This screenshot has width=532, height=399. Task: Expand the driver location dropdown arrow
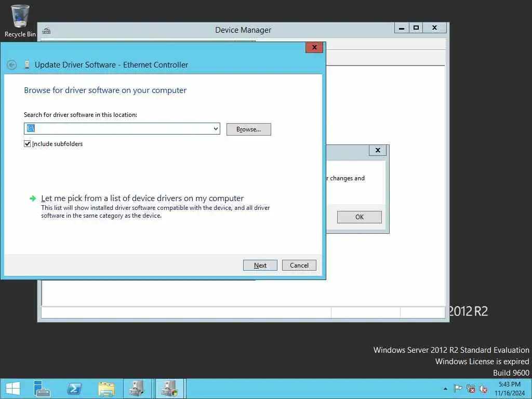tap(216, 129)
